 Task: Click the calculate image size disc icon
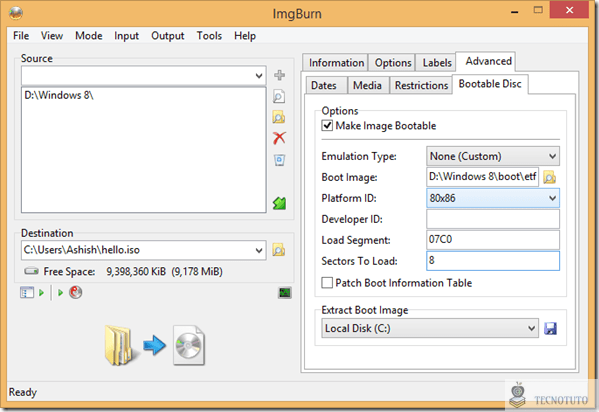click(x=76, y=292)
